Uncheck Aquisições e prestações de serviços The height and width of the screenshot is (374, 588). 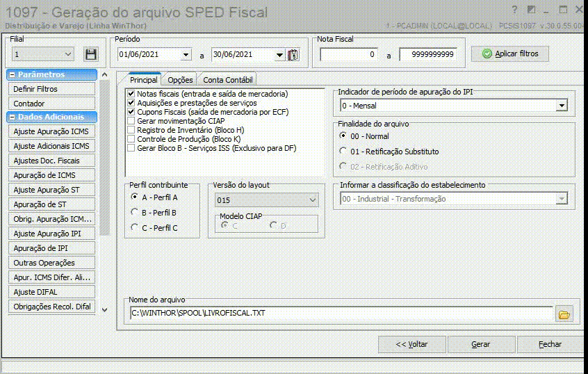pyautogui.click(x=131, y=103)
